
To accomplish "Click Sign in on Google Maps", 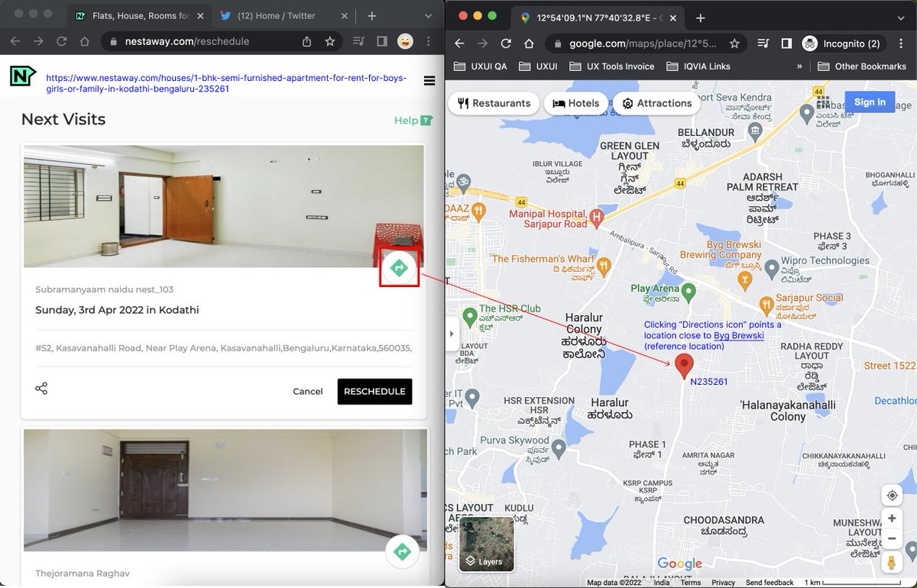I will pos(870,102).
